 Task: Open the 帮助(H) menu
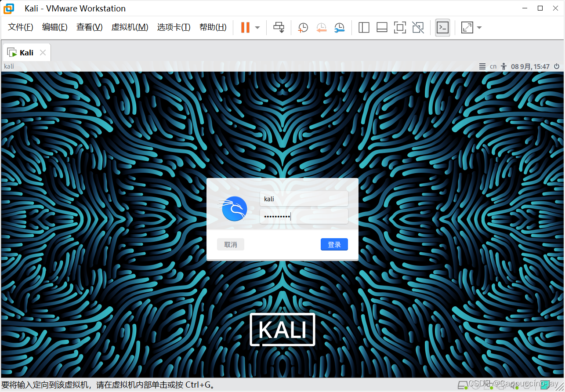[x=213, y=27]
